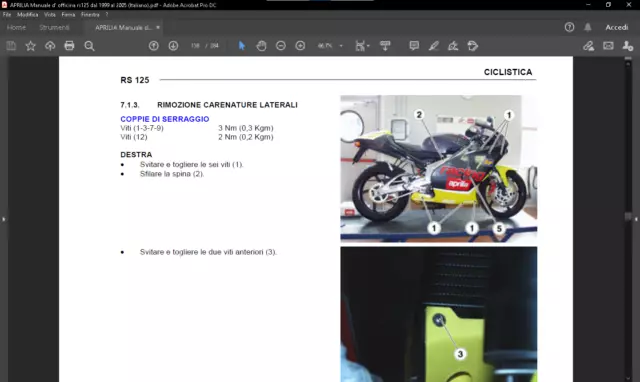
Task: Open fit page options dropdown
Action: 362,46
